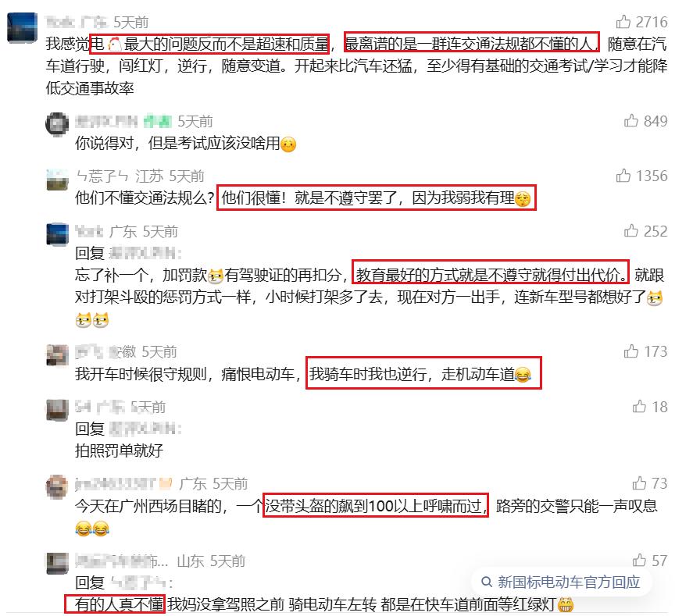Click avatar next to 拍照罚单就好 reply

coord(58,410)
